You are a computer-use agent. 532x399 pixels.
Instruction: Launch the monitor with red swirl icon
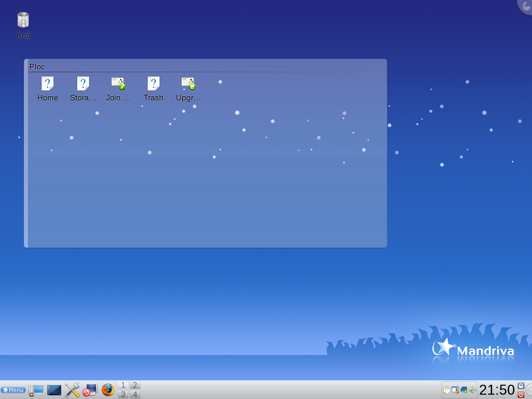tap(90, 390)
